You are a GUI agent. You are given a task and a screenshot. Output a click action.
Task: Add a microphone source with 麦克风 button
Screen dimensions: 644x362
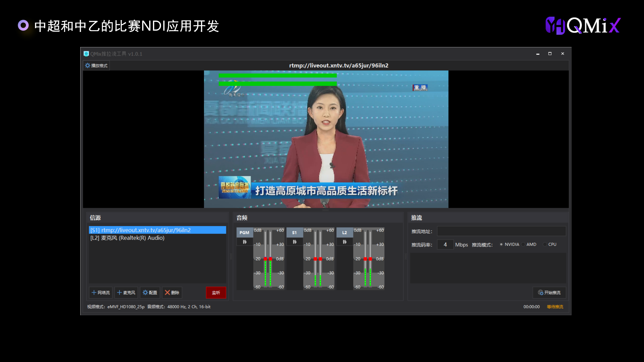click(x=126, y=293)
